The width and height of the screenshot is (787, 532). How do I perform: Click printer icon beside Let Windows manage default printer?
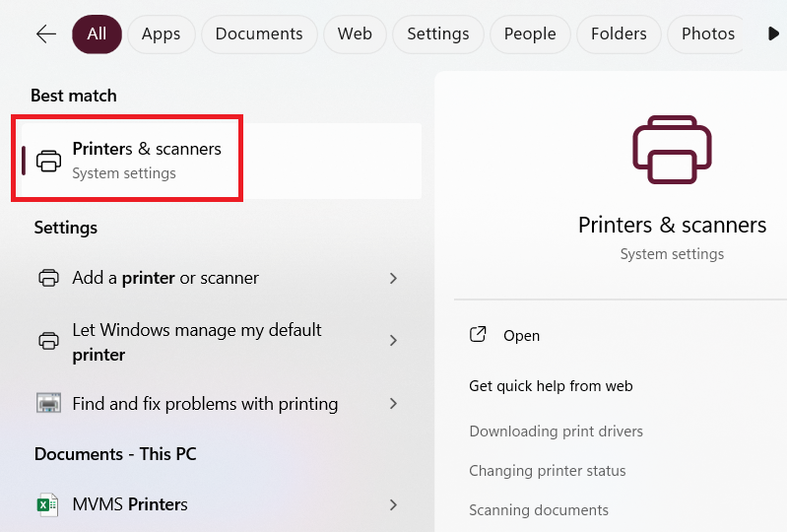click(48, 341)
